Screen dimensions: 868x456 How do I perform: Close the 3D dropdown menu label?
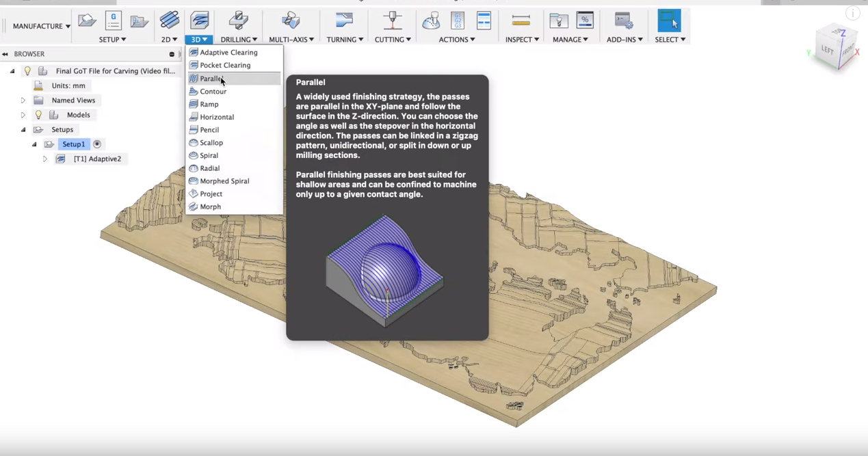pos(200,40)
